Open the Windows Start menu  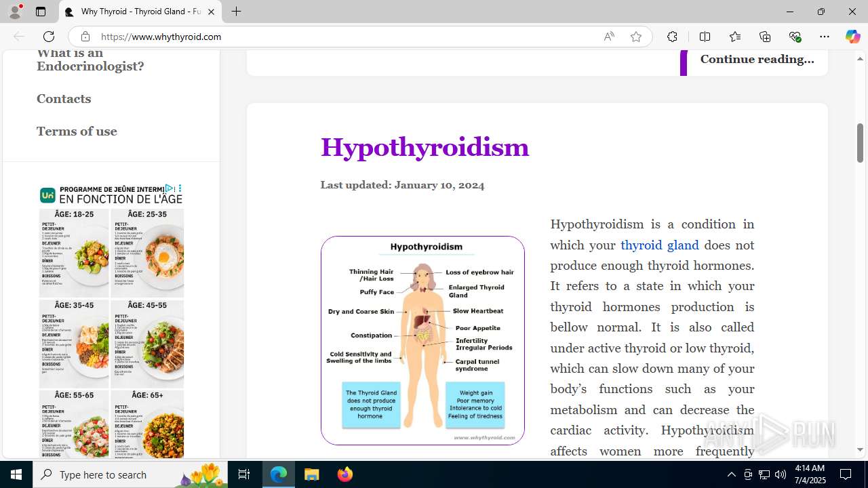[16, 474]
